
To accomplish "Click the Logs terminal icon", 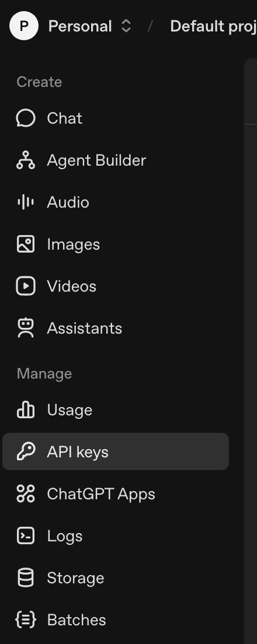I will [x=26, y=535].
